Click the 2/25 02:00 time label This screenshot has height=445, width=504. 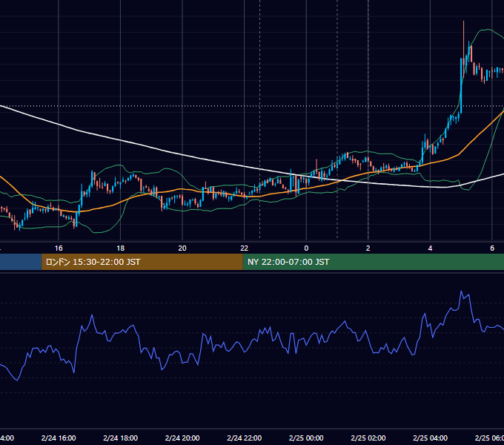pyautogui.click(x=368, y=438)
